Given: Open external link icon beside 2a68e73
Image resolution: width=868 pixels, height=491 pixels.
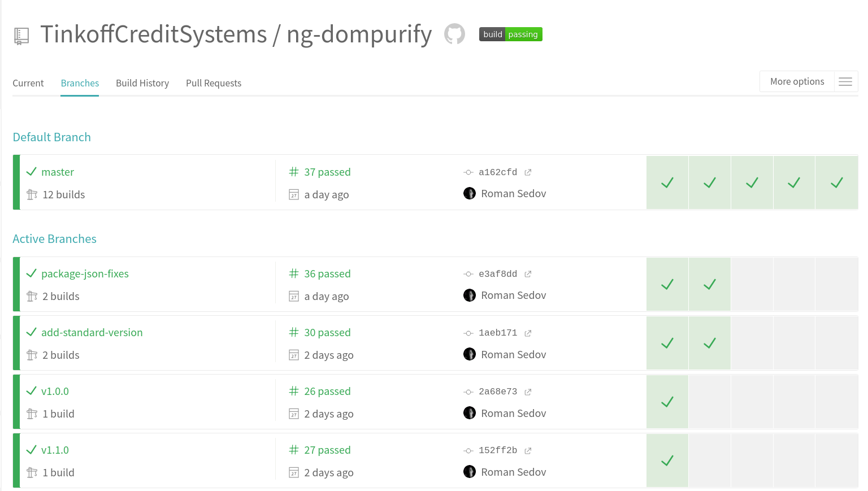Looking at the screenshot, I should (528, 392).
